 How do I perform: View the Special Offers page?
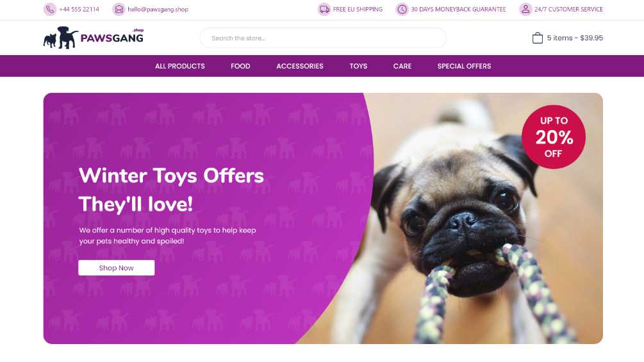click(464, 66)
